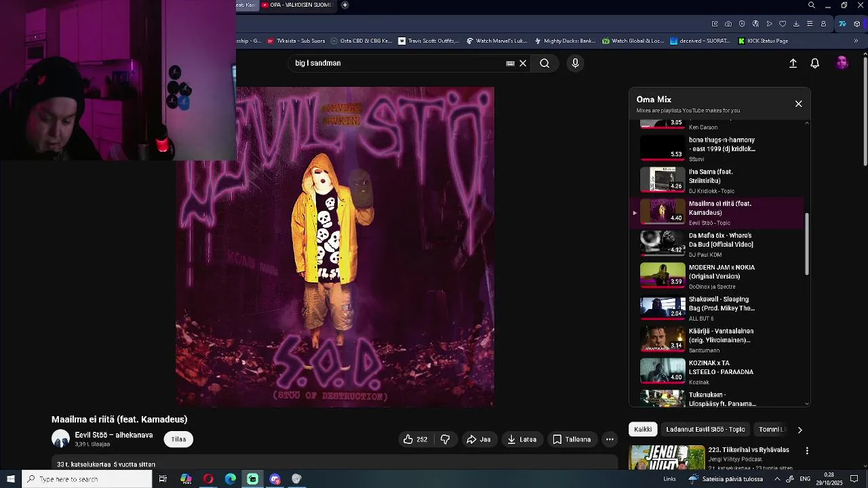Click the Iha Sama 4.26 thumbnail
Viewport: 868px width, 488px height.
coord(663,180)
